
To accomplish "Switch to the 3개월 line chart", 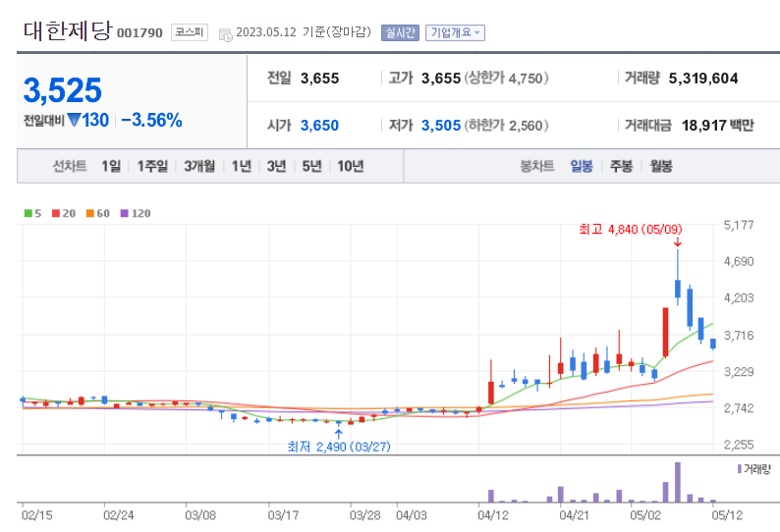I will [x=199, y=166].
